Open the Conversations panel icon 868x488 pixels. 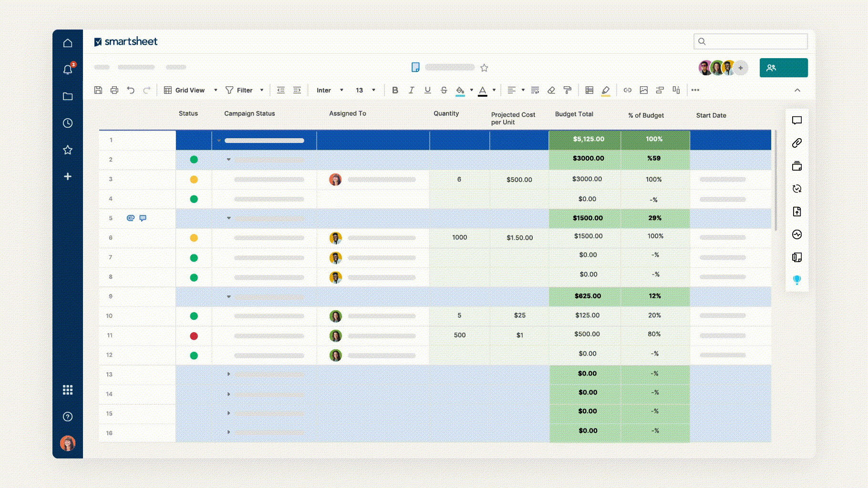tap(796, 121)
